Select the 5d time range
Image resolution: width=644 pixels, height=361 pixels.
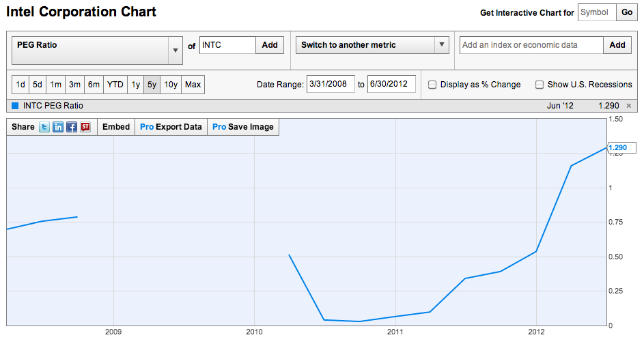38,85
